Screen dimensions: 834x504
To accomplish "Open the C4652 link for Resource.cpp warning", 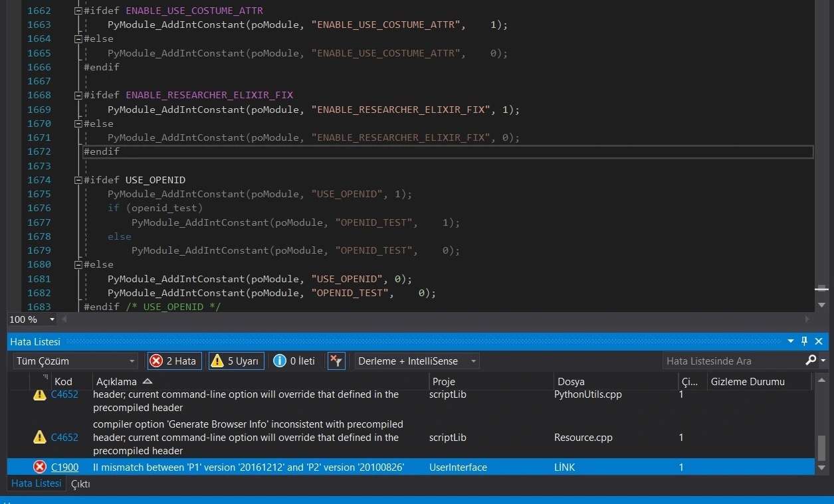I will [64, 438].
